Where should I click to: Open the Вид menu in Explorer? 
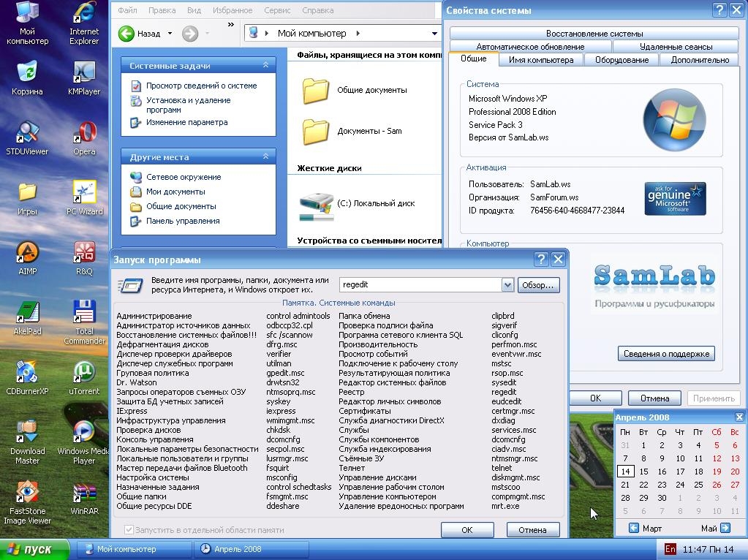pos(194,10)
